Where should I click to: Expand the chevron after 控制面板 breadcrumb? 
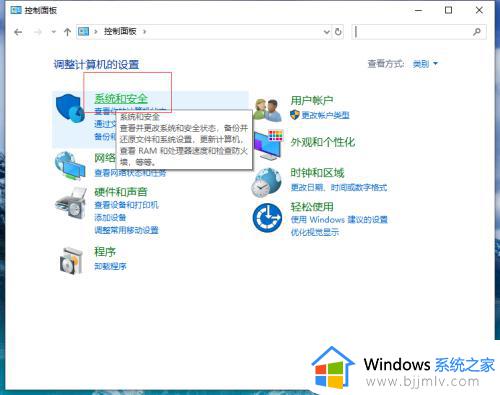click(x=144, y=32)
